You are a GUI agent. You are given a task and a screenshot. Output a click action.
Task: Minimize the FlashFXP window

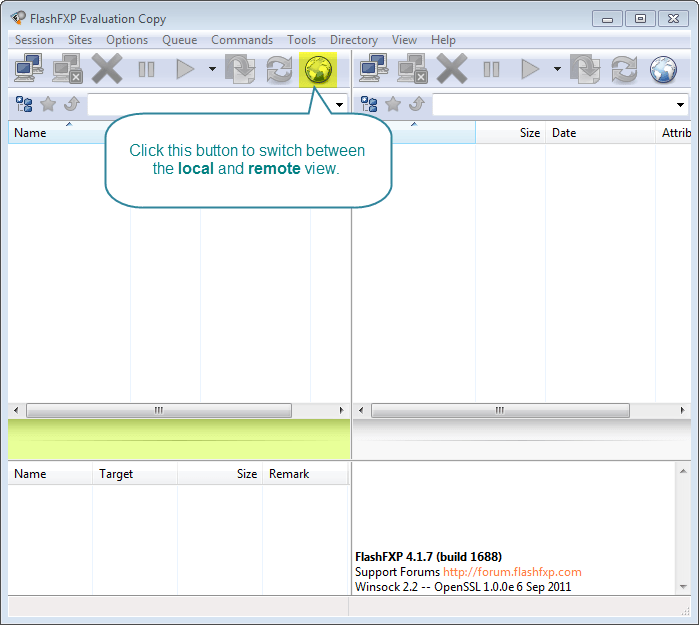(x=607, y=19)
